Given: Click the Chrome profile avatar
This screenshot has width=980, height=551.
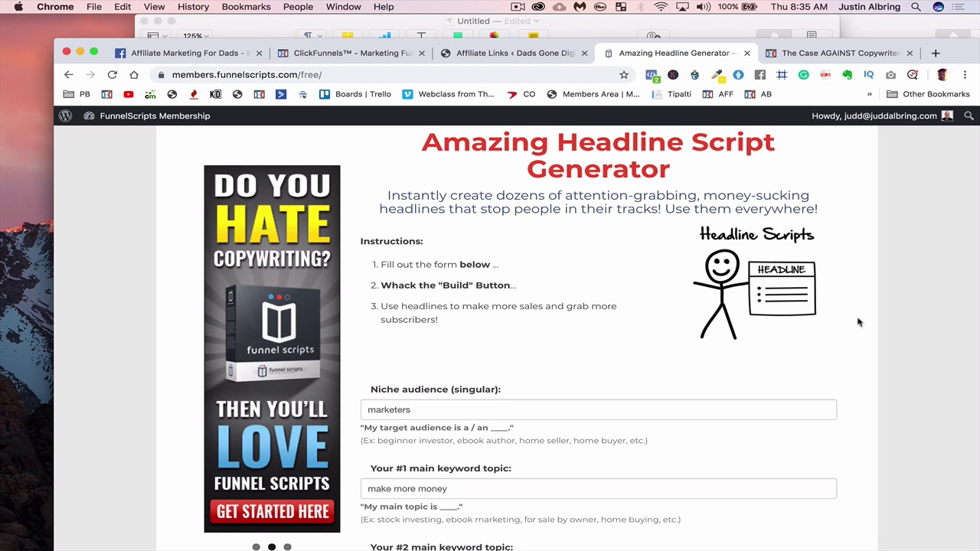Looking at the screenshot, I should click(x=942, y=75).
